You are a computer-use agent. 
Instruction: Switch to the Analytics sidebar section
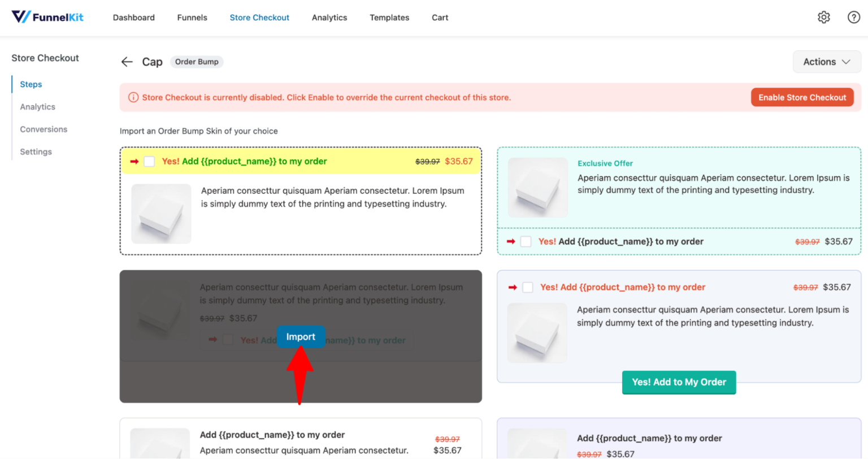point(37,106)
